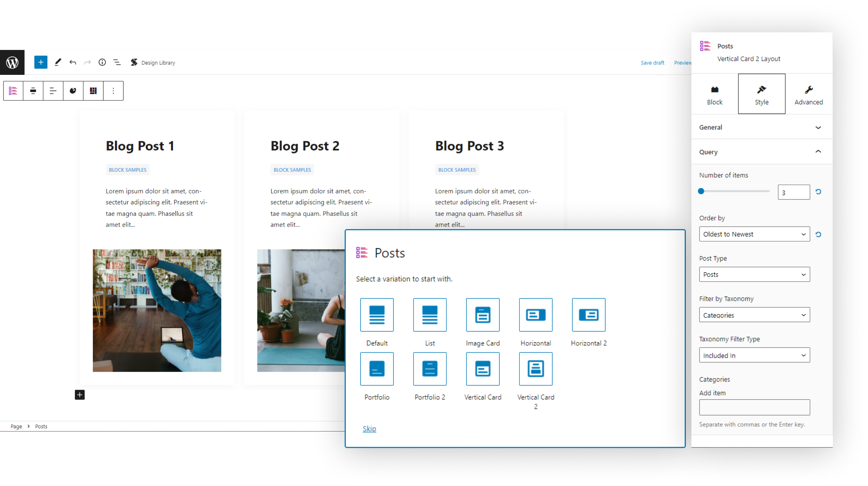Open the Taxonomy Filter Type dropdown
Viewport: 868px width, 486px height.
754,356
